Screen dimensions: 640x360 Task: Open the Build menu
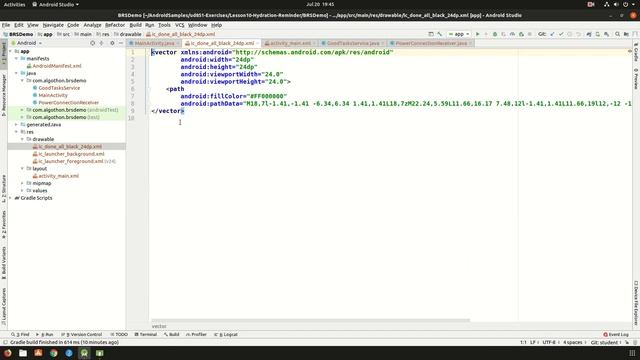(x=135, y=25)
